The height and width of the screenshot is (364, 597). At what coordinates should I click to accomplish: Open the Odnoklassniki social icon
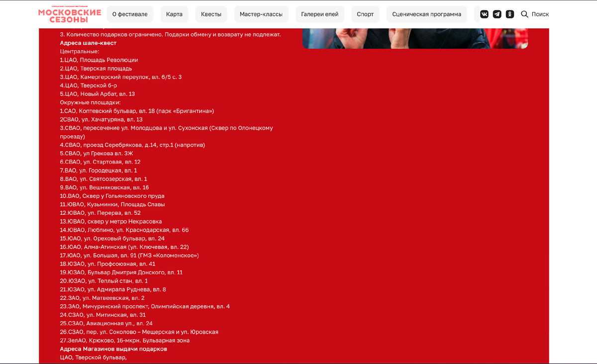coord(510,14)
